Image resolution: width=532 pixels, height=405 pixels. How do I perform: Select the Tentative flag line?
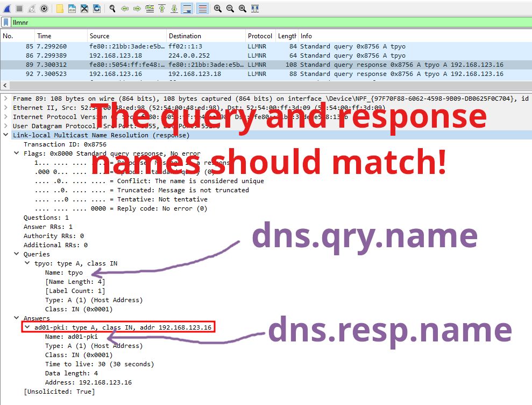point(121,199)
